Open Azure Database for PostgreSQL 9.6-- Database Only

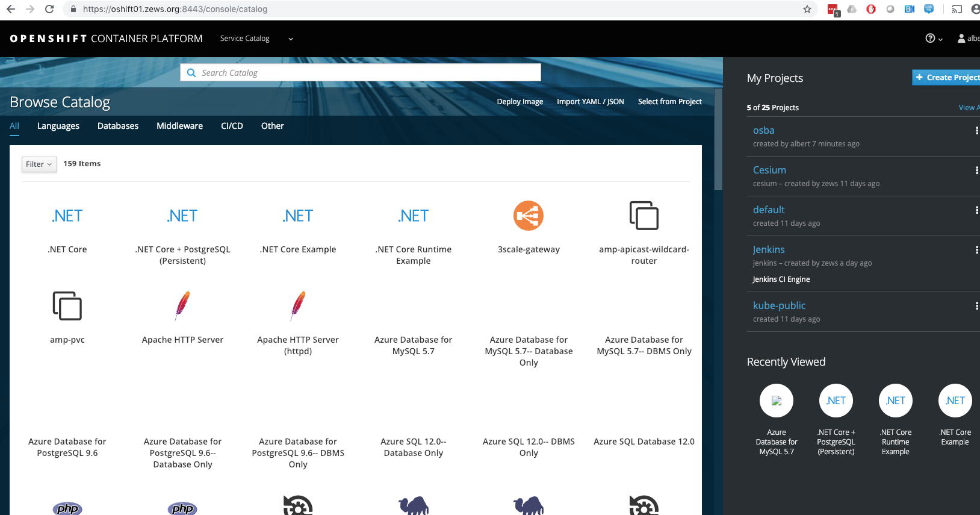click(x=182, y=453)
